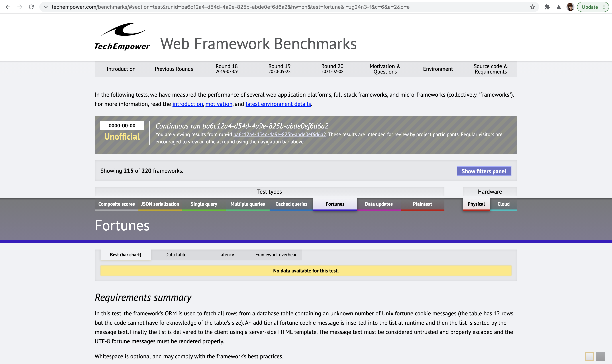The width and height of the screenshot is (612, 364).
Task: Click Show filters panel button
Action: tap(484, 171)
